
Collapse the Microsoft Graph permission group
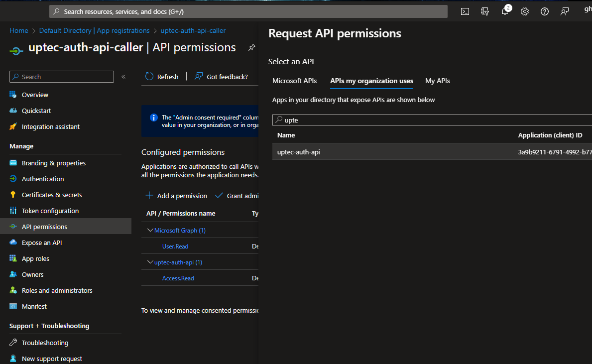[150, 231]
